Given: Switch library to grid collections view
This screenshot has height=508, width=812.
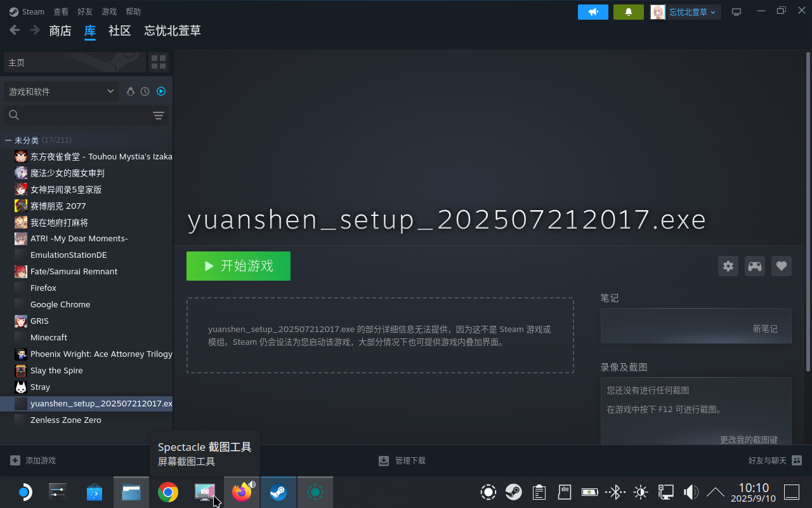Looking at the screenshot, I should (x=159, y=62).
